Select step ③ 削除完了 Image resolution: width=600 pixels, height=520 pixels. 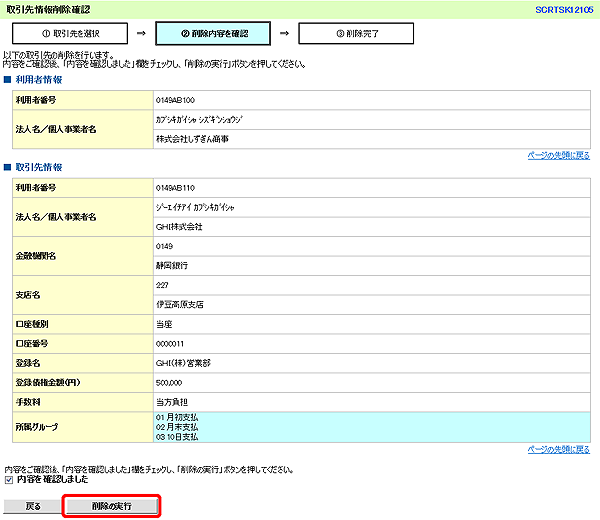click(356, 34)
